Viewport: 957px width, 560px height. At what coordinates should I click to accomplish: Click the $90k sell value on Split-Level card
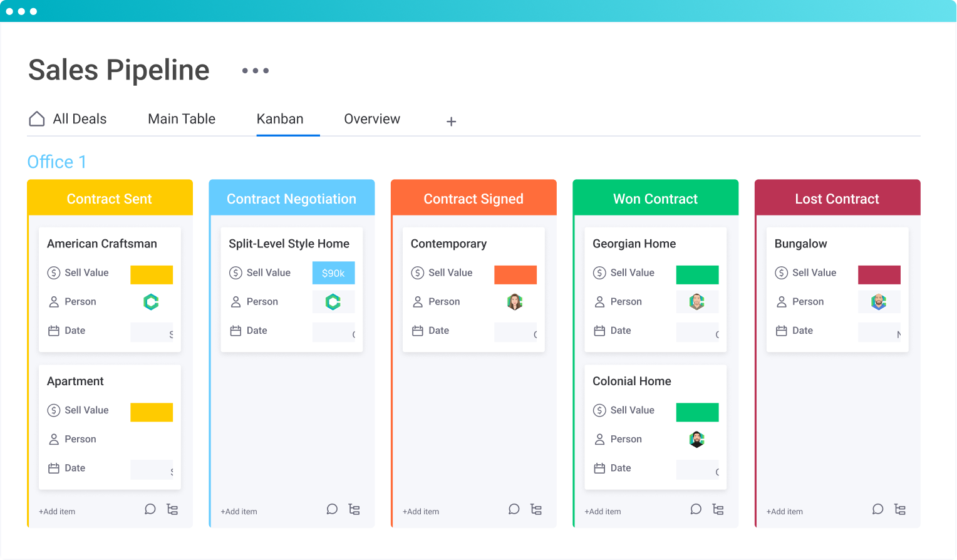coord(333,273)
